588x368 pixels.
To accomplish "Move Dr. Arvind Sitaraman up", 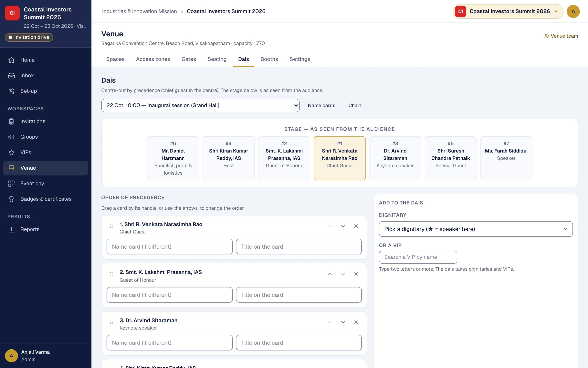I will click(330, 322).
